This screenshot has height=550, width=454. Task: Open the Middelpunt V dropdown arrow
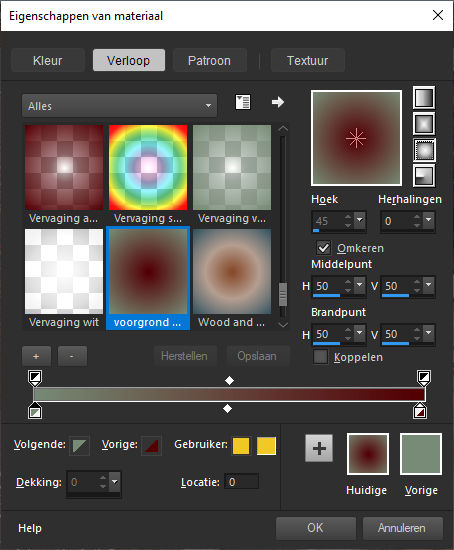coord(429,285)
